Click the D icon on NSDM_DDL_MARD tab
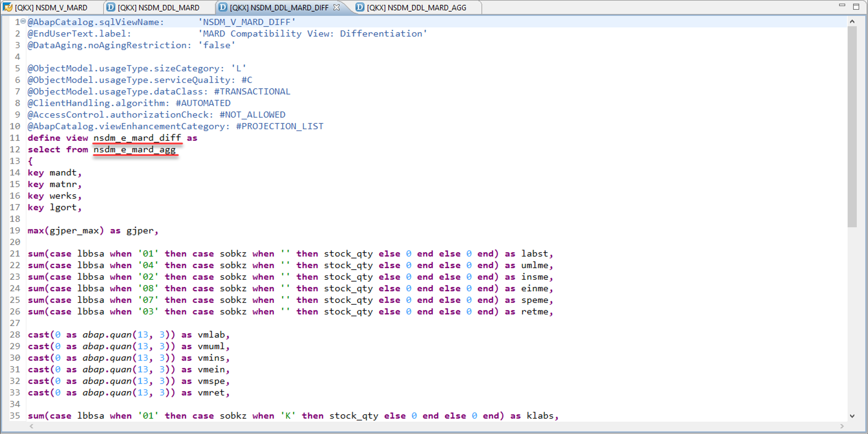868x434 pixels. coord(111,7)
